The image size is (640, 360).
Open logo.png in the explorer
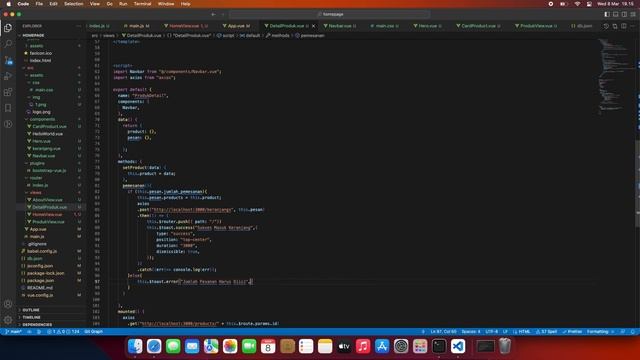pos(41,112)
